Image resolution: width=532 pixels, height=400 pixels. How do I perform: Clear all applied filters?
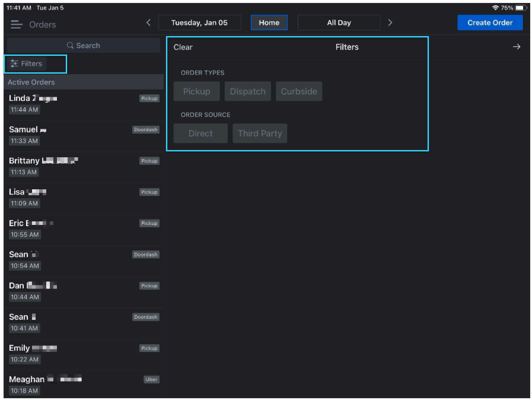(183, 47)
